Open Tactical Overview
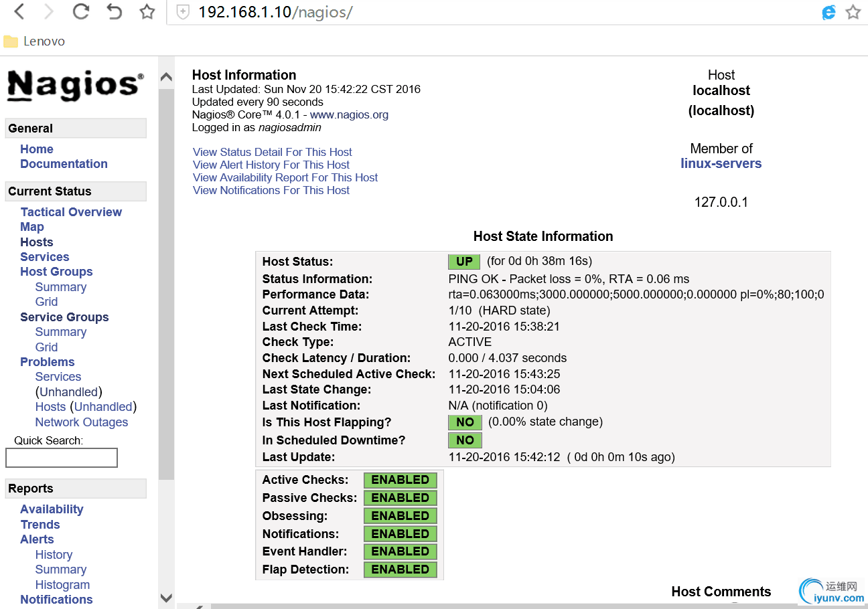Screen dimensions: 868x609 point(71,212)
